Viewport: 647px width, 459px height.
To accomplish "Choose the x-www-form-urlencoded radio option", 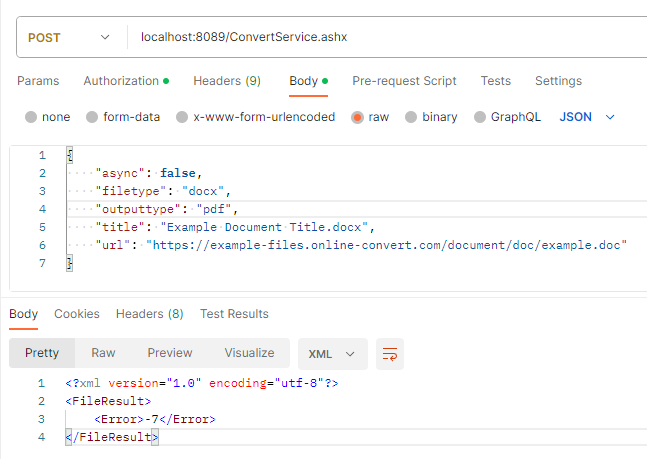I will (182, 117).
